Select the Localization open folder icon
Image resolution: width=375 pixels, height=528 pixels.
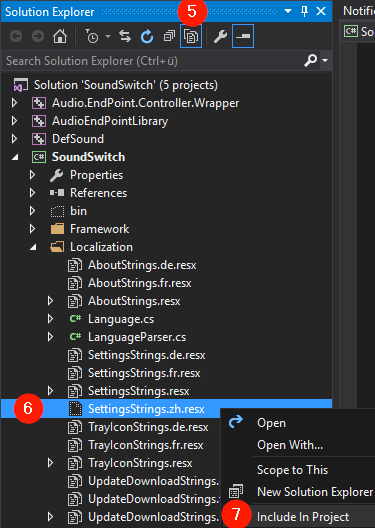point(57,247)
